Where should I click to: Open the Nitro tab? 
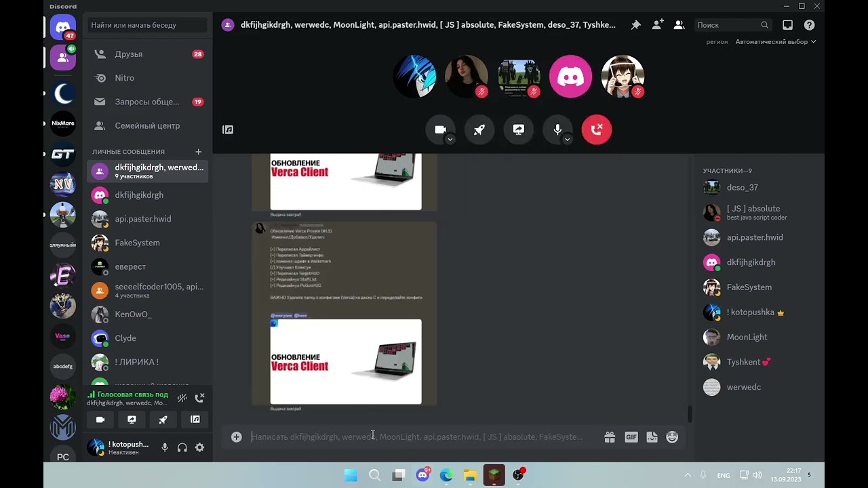click(148, 78)
